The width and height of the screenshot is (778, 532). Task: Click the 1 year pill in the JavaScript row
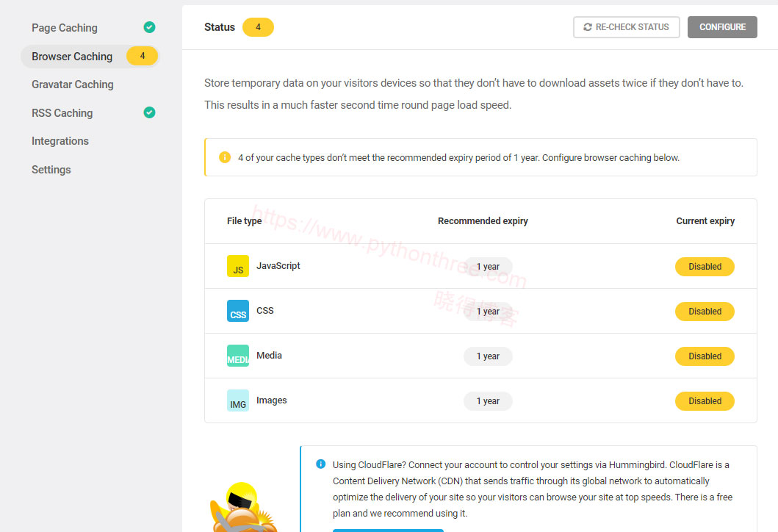(489, 267)
